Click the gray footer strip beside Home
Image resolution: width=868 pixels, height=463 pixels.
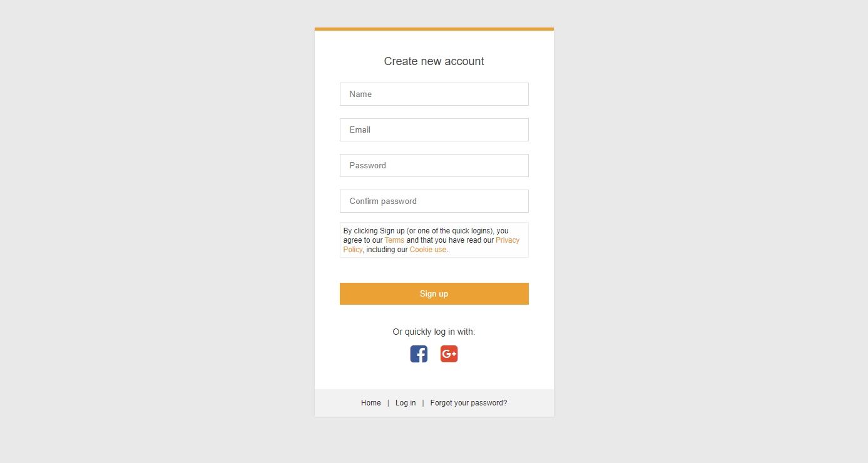tap(337, 403)
